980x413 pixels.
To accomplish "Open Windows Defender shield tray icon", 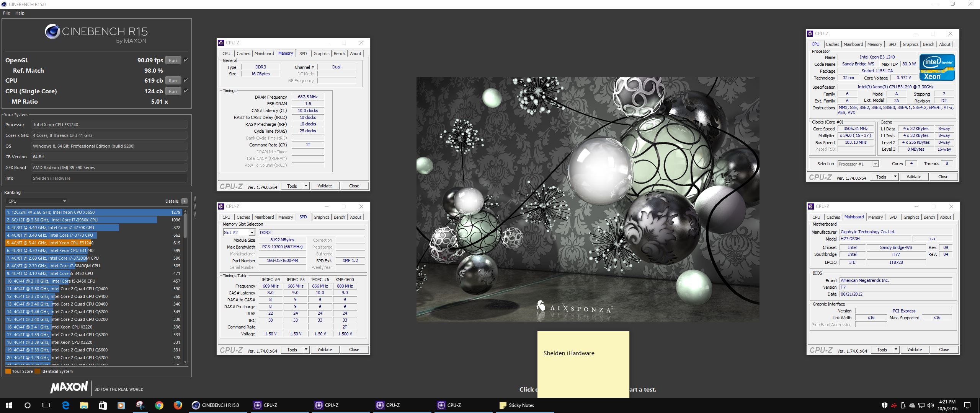I will coord(885,405).
